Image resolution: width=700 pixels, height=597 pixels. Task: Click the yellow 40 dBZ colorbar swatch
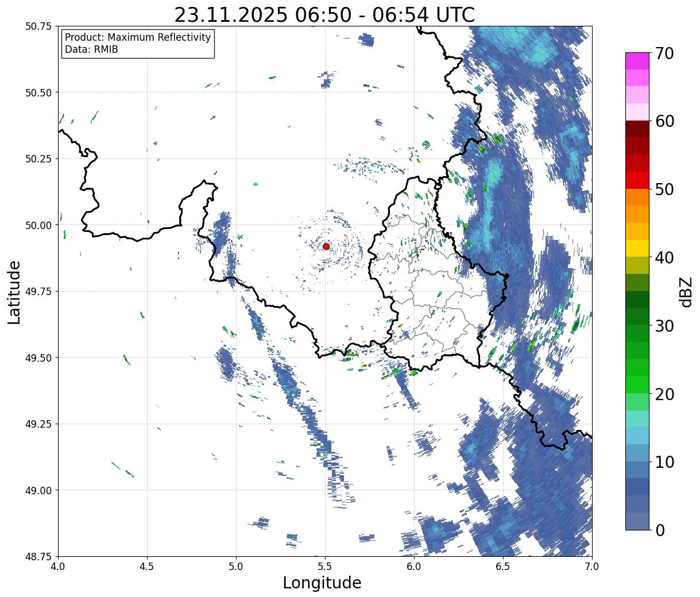637,249
